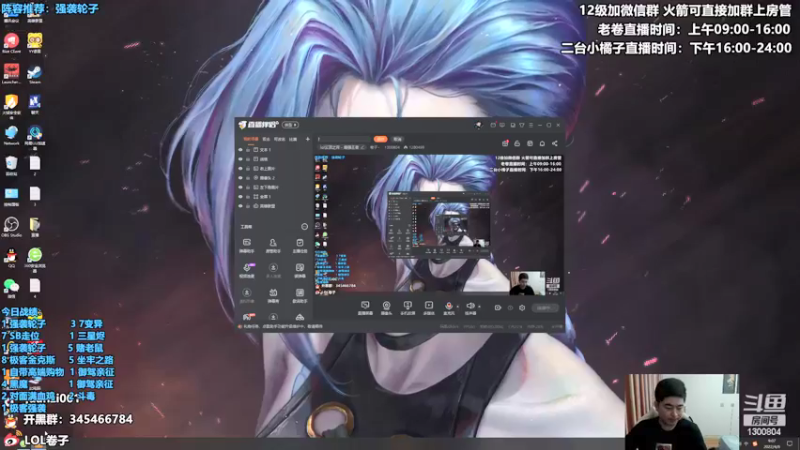800x450 pixels.
Task: Open Network desktop icon
Action: 11,135
